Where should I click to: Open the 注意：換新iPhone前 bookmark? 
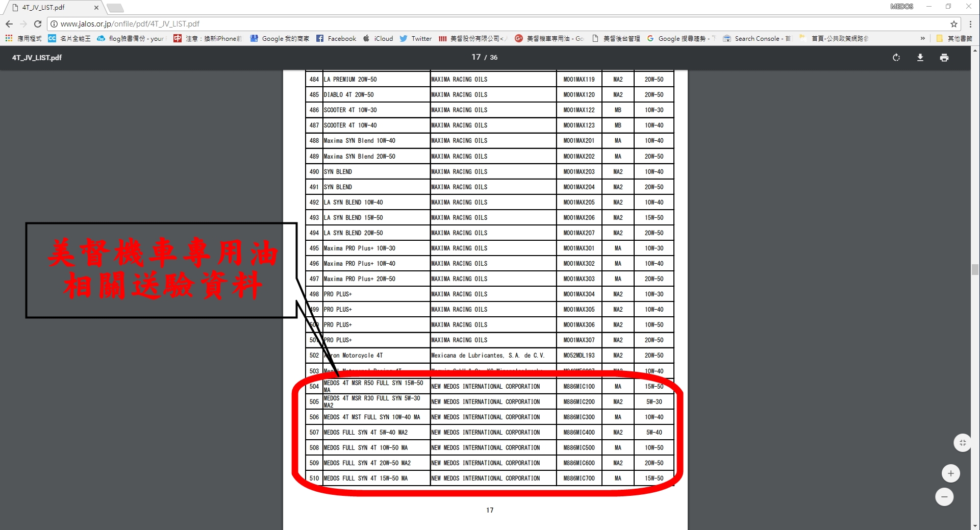click(208, 38)
